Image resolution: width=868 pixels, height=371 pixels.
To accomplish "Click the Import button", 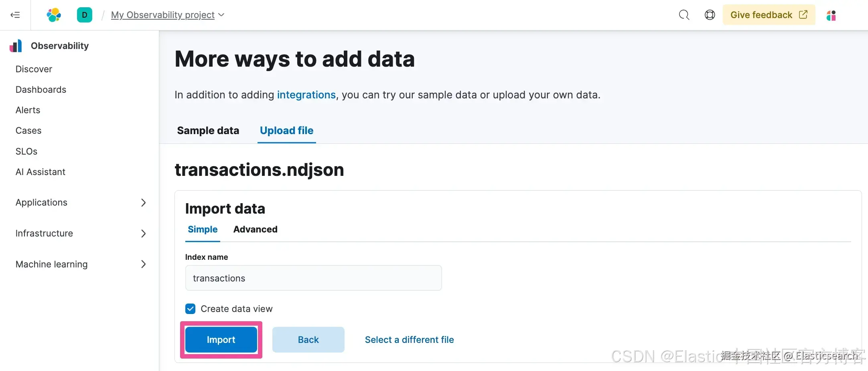I will (x=221, y=340).
